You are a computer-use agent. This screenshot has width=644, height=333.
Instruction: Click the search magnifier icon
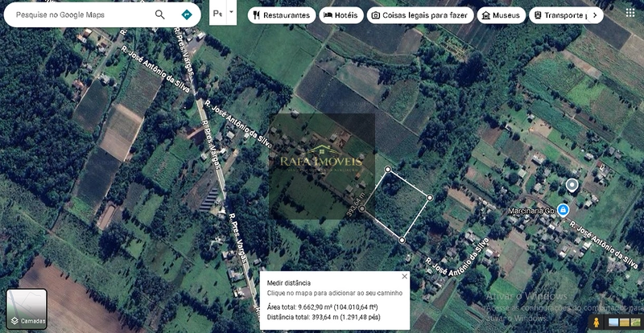[159, 14]
